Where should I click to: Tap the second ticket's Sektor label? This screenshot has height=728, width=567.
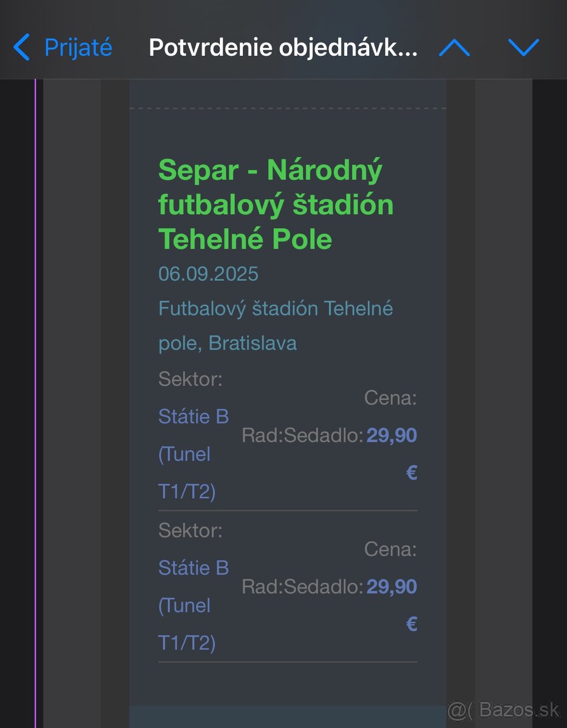click(x=190, y=531)
